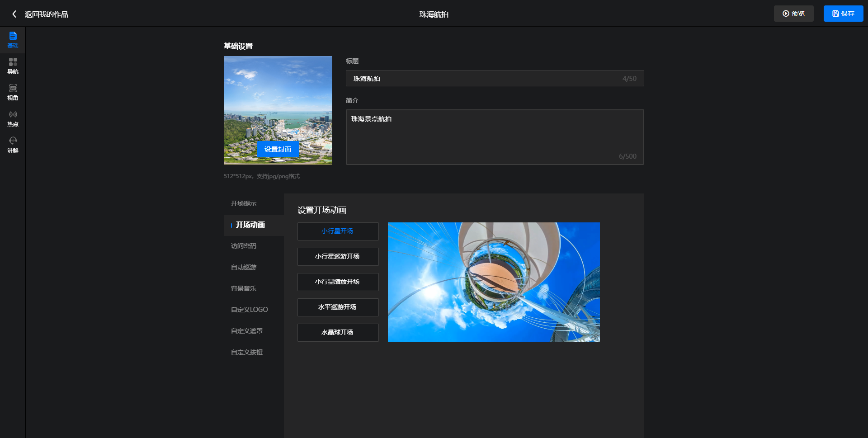The height and width of the screenshot is (438, 868).
Task: Choose the 小行星巡游开场 animation option
Action: pyautogui.click(x=338, y=256)
